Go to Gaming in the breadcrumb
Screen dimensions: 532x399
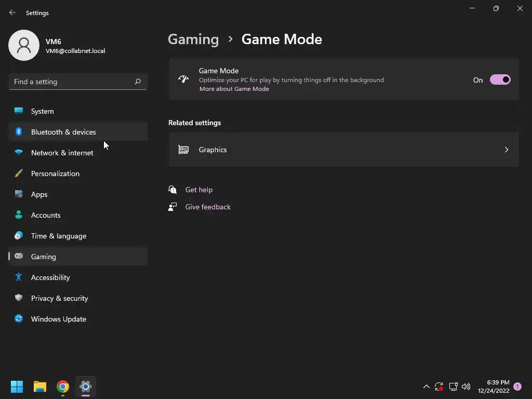pyautogui.click(x=193, y=39)
